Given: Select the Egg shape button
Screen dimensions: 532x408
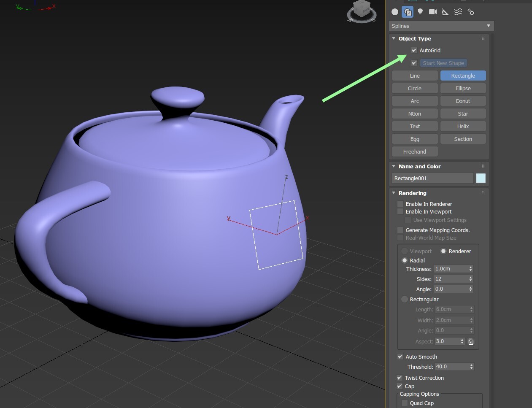Looking at the screenshot, I should tap(415, 139).
